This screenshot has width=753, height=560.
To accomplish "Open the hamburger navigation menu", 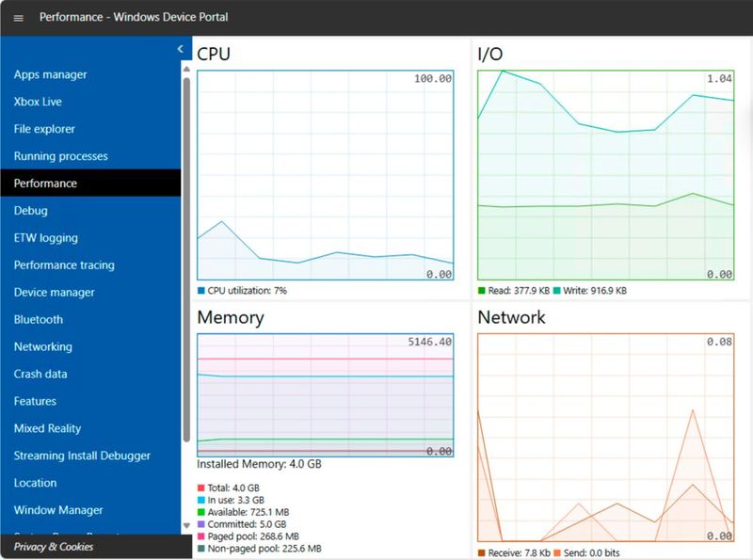I will pyautogui.click(x=19, y=17).
